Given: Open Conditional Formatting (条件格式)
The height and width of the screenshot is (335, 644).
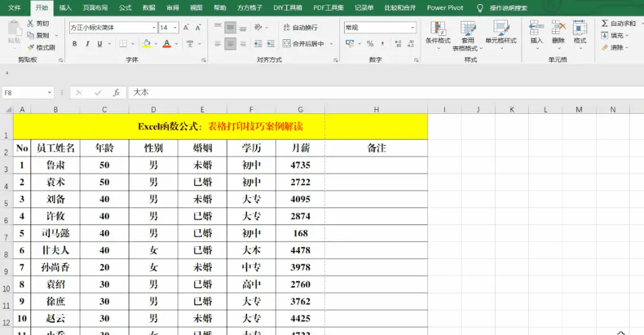Looking at the screenshot, I should tap(437, 33).
